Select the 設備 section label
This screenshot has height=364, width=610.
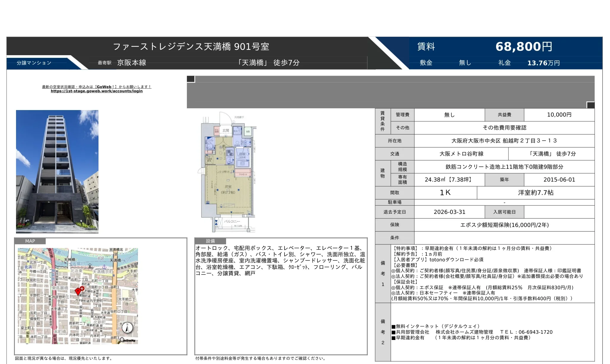[210, 241]
